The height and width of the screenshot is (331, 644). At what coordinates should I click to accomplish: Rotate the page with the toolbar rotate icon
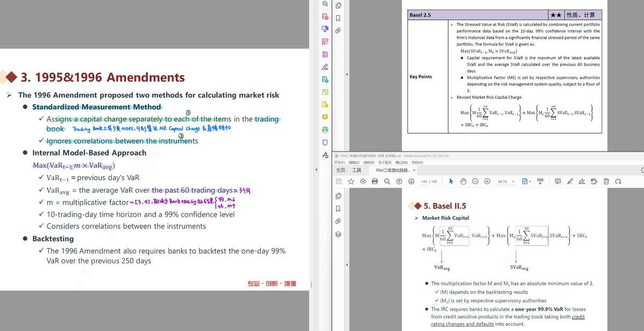(x=618, y=181)
